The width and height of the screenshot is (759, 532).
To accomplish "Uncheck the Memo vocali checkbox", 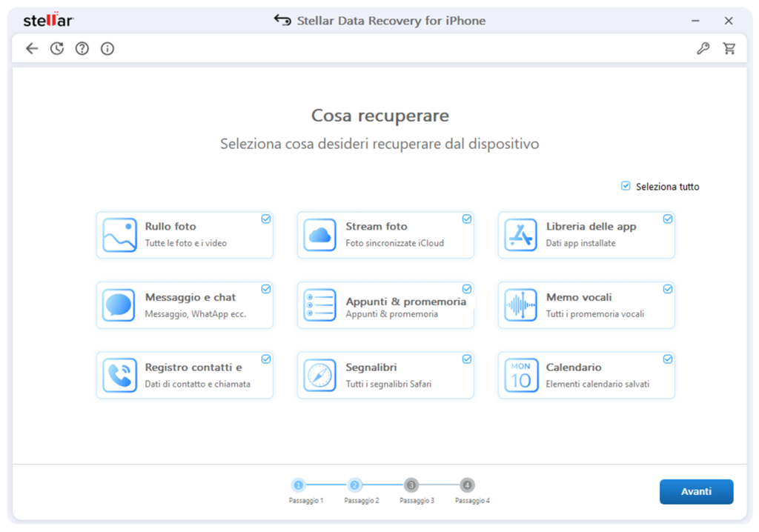I will [x=668, y=289].
